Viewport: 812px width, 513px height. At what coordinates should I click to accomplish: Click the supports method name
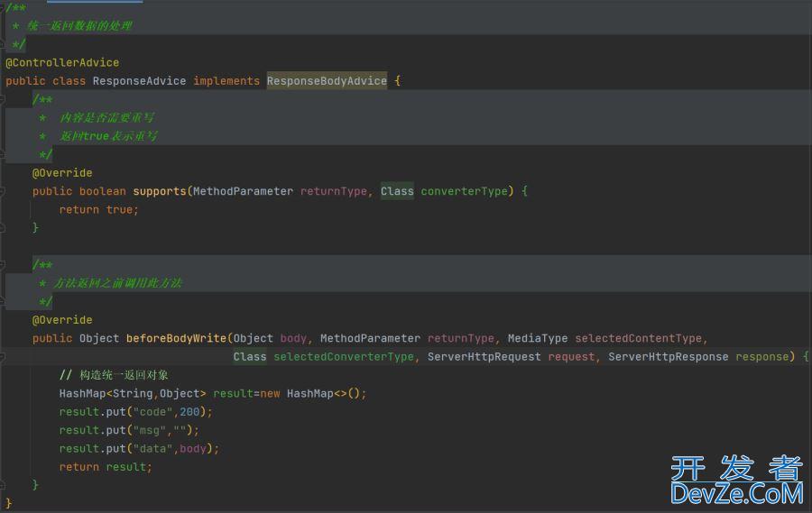coord(160,191)
